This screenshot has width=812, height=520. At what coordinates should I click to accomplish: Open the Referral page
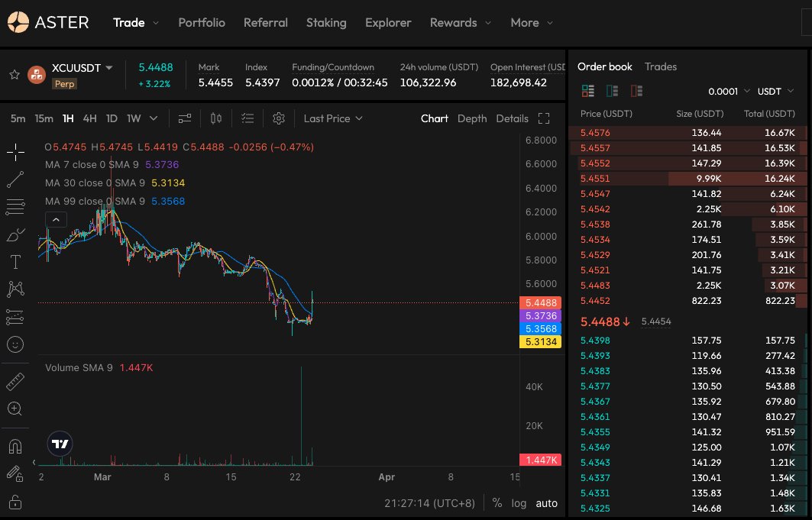(266, 23)
